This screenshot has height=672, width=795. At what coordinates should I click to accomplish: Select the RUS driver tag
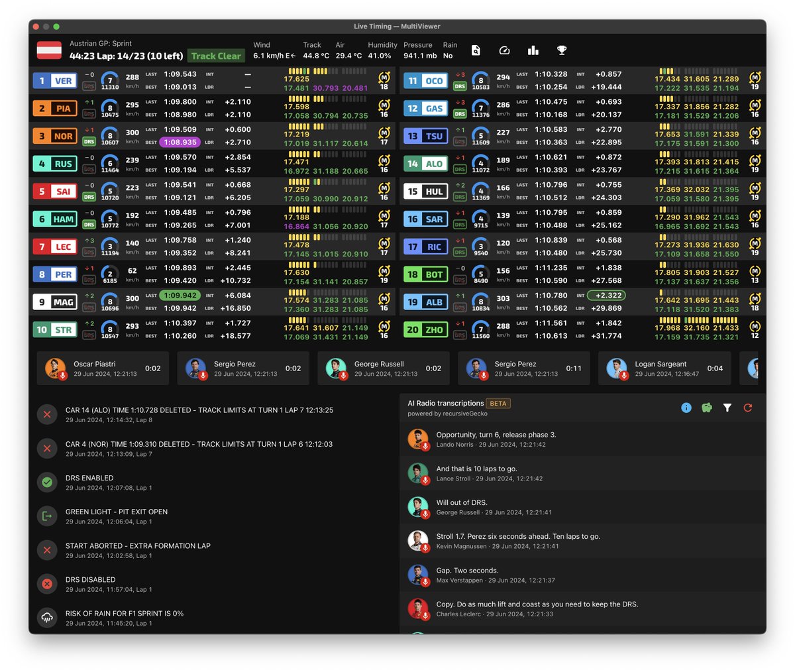click(55, 164)
